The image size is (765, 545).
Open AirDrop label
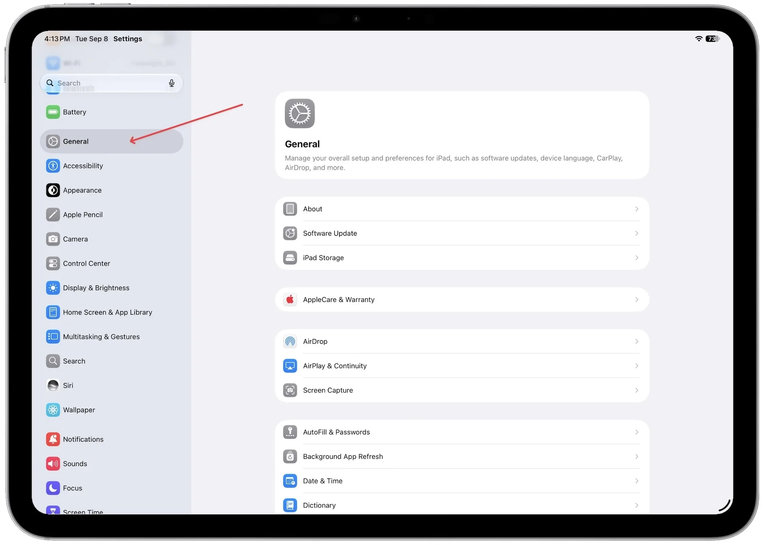pyautogui.click(x=315, y=342)
